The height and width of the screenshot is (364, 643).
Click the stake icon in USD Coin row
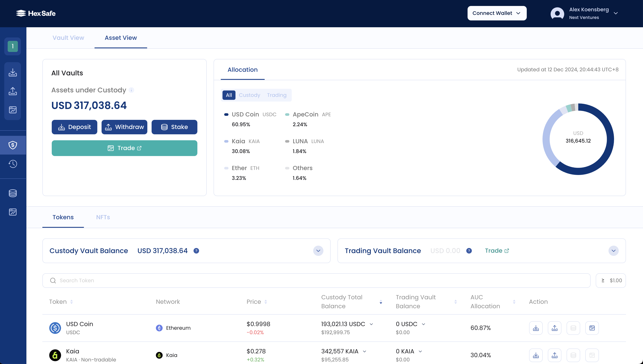click(x=573, y=328)
